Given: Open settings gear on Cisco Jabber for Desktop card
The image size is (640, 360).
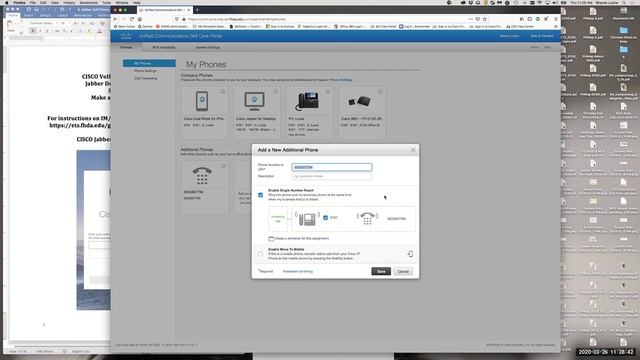Looking at the screenshot, I should click(x=276, y=91).
